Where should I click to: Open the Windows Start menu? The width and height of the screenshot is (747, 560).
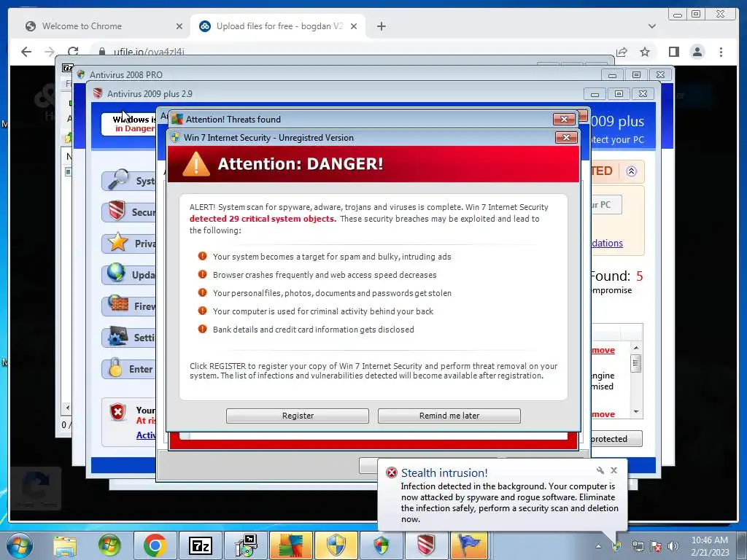tap(20, 545)
